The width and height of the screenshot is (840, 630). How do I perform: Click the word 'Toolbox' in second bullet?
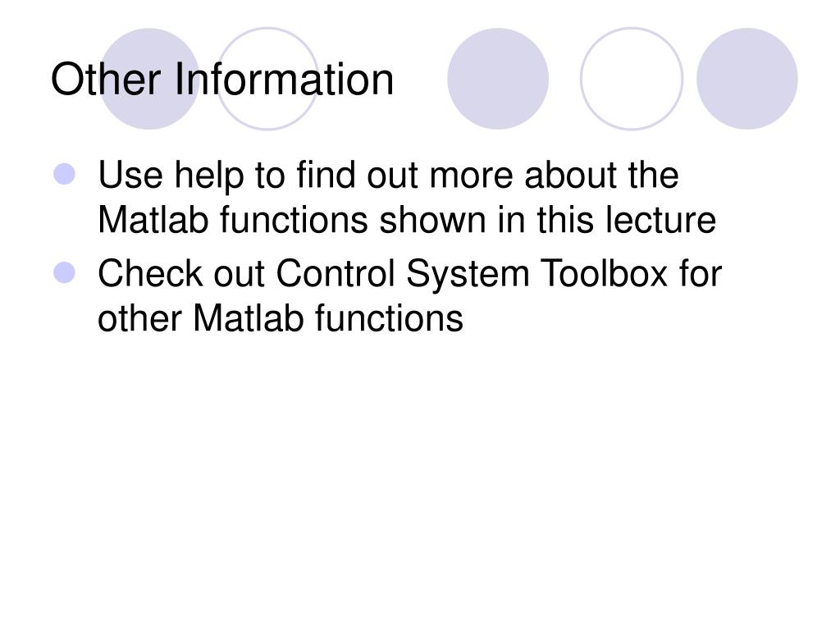[x=605, y=274]
